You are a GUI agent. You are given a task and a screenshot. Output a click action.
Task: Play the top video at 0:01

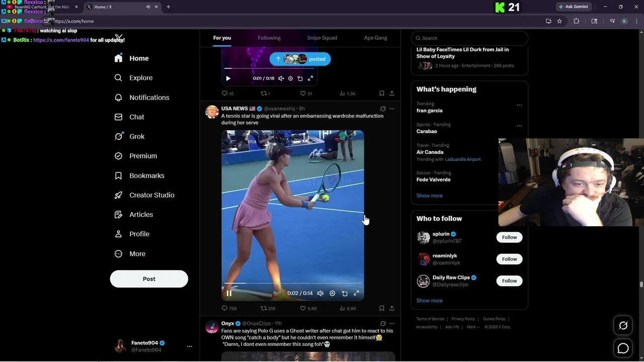228,78
